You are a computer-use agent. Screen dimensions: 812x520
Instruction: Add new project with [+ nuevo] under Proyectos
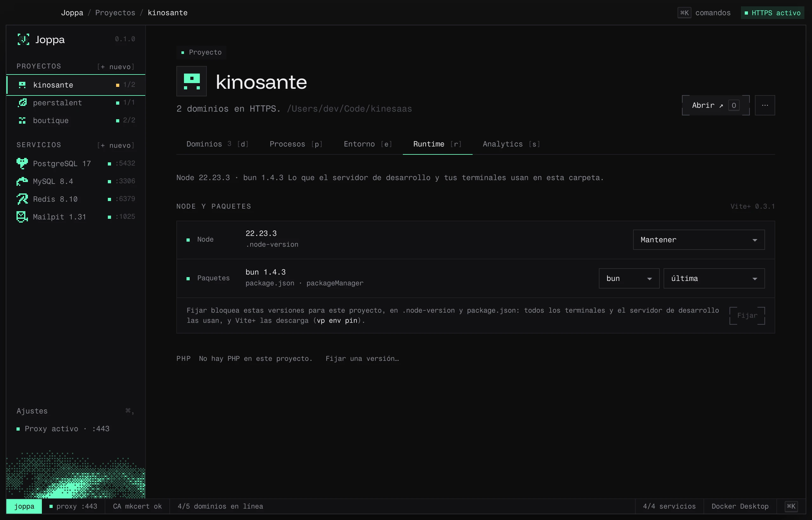click(x=116, y=67)
